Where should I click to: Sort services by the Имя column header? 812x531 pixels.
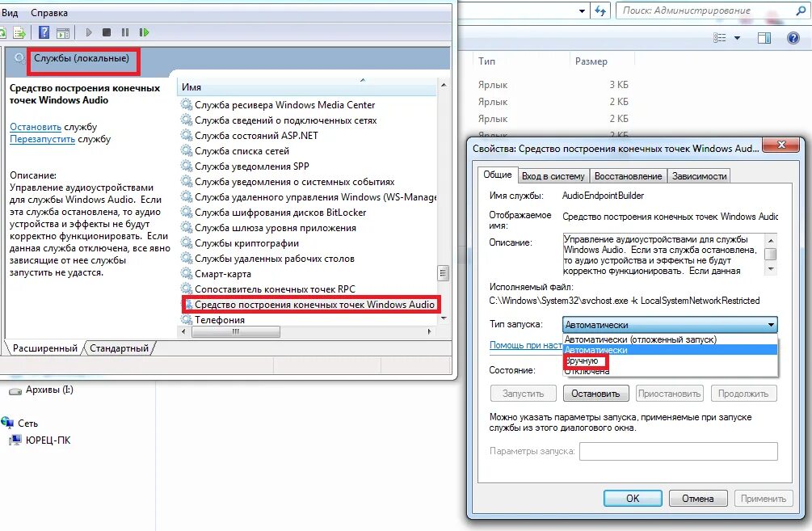tap(307, 87)
